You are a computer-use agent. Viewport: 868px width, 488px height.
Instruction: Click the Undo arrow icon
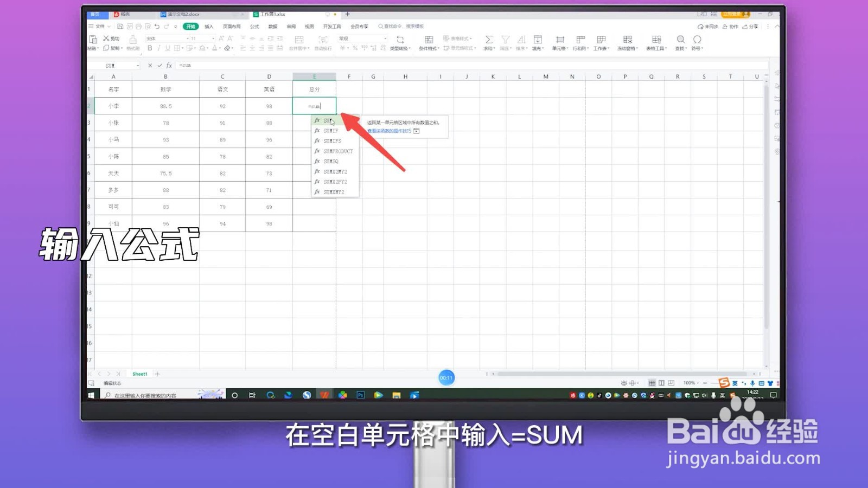click(157, 26)
